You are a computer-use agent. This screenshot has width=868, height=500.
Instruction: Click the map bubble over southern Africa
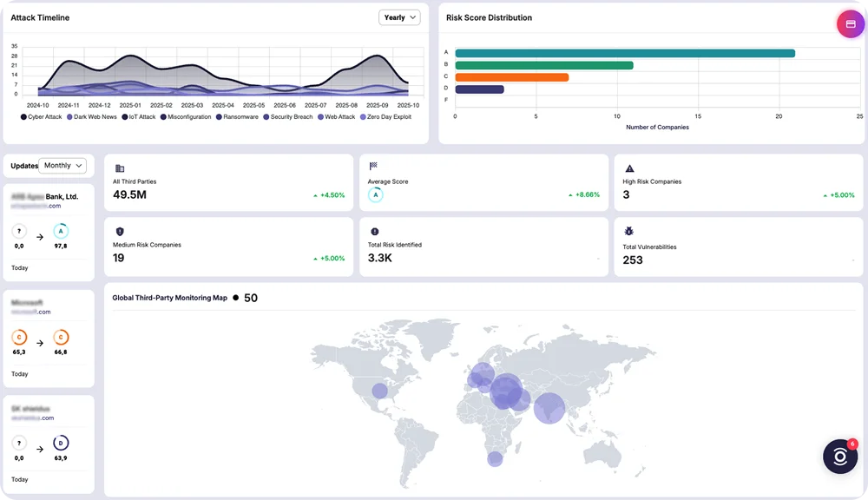coord(495,458)
